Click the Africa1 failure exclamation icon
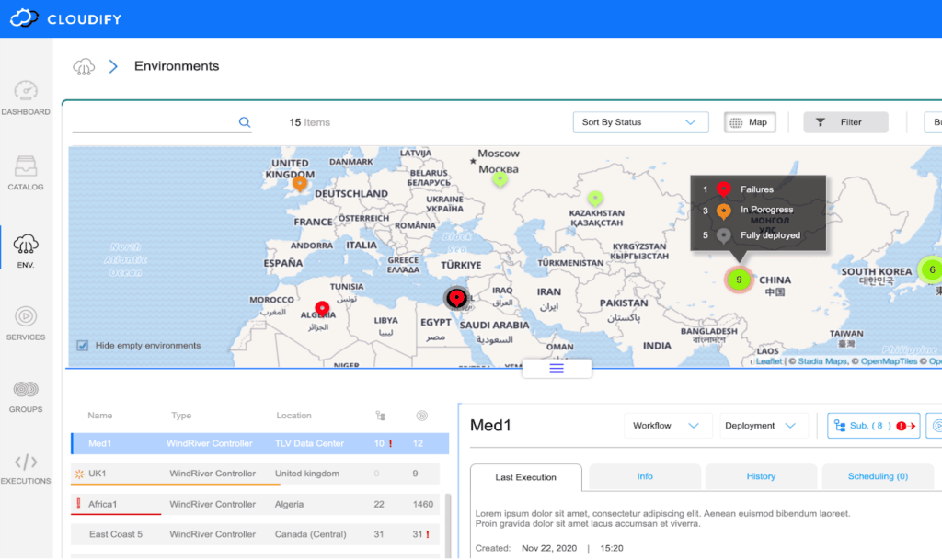The image size is (942, 560). coord(78,503)
